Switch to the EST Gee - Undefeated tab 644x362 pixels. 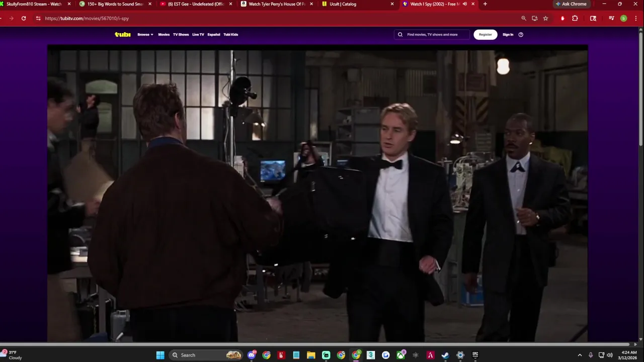pyautogui.click(x=196, y=4)
